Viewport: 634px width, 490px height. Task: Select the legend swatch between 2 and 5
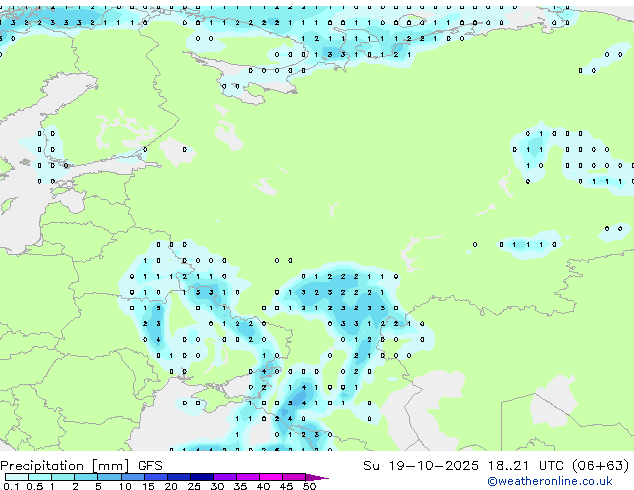coord(86,477)
